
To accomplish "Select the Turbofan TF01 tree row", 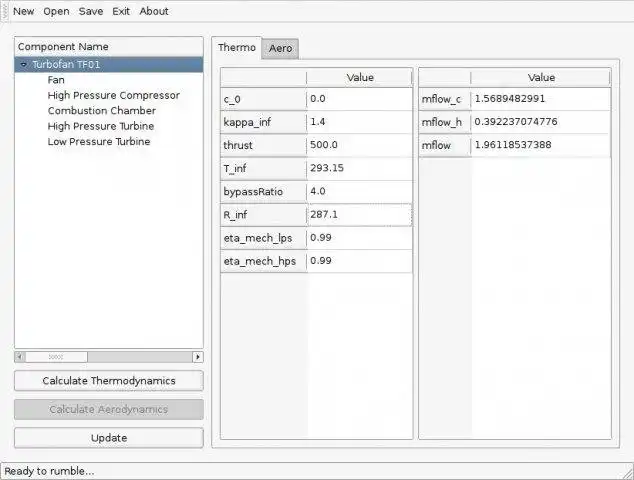I will coord(109,65).
